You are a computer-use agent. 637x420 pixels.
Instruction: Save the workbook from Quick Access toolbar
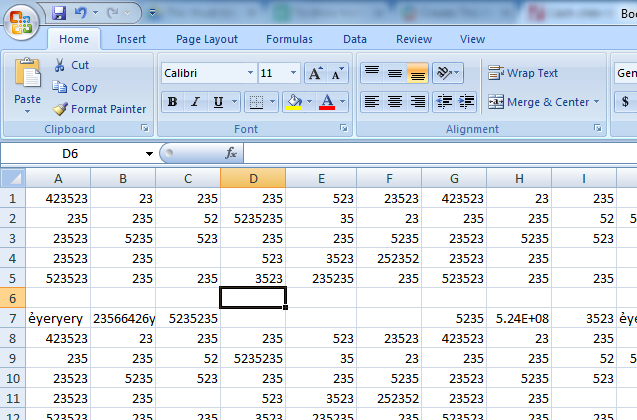(x=59, y=14)
